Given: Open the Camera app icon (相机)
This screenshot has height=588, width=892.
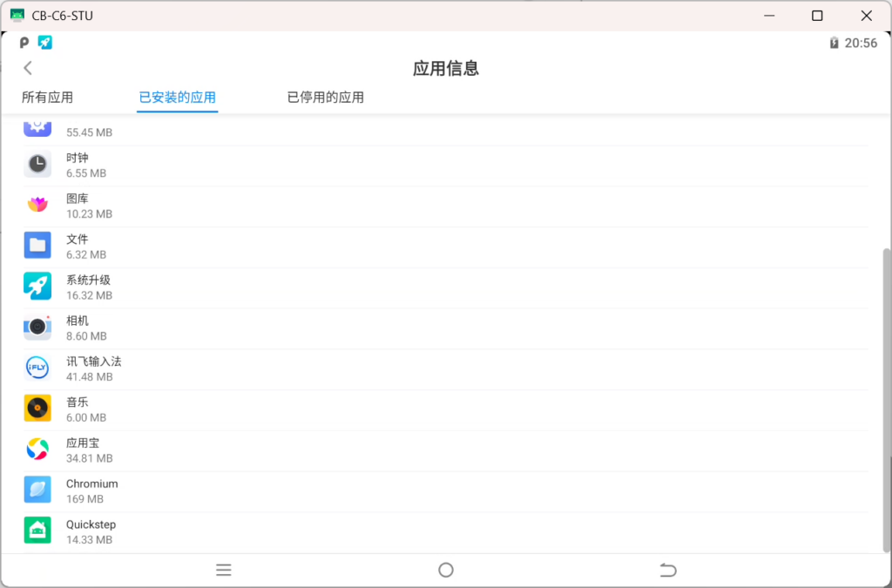Looking at the screenshot, I should [37, 327].
